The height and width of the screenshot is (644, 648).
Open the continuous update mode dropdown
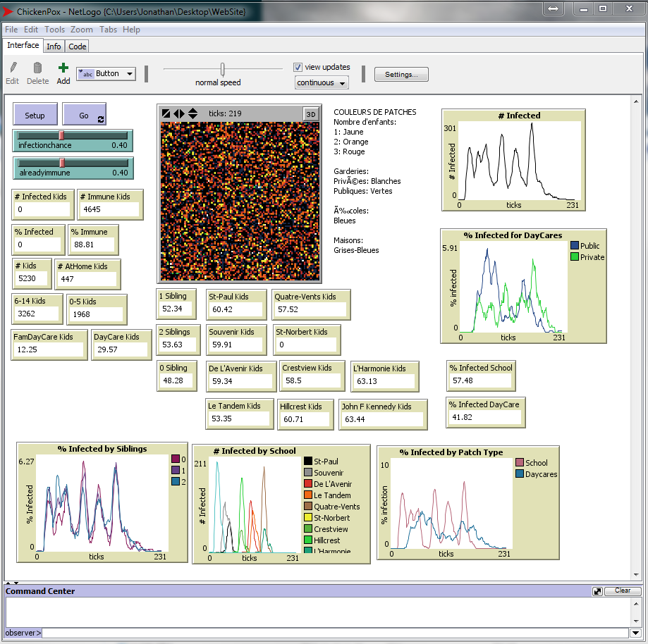[322, 82]
